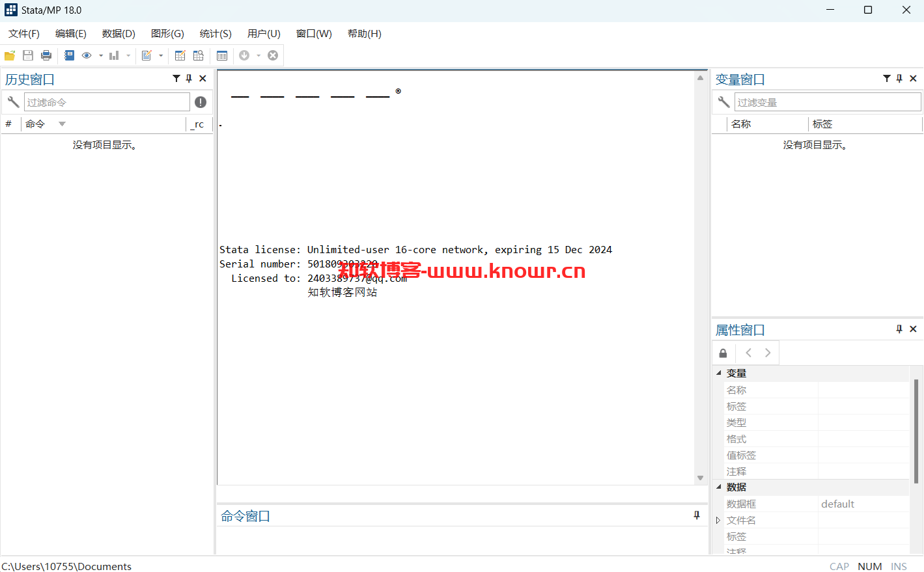
Task: Open the 图形(G) menu
Action: pyautogui.click(x=167, y=34)
